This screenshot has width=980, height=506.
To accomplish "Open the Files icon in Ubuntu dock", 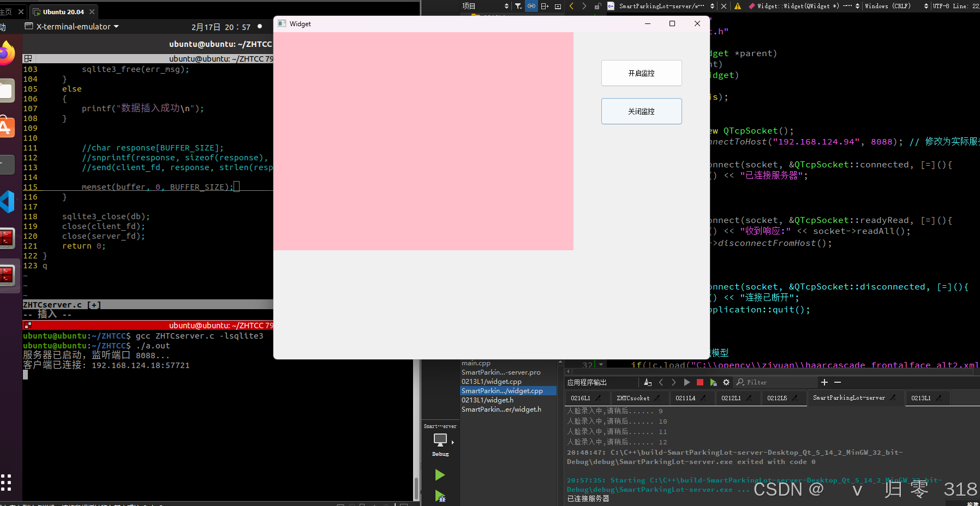I will click(x=7, y=91).
